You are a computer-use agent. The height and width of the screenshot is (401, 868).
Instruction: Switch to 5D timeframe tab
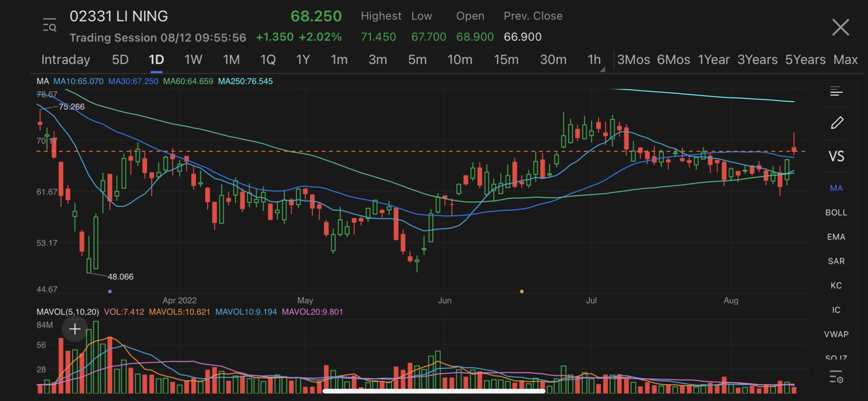click(120, 59)
